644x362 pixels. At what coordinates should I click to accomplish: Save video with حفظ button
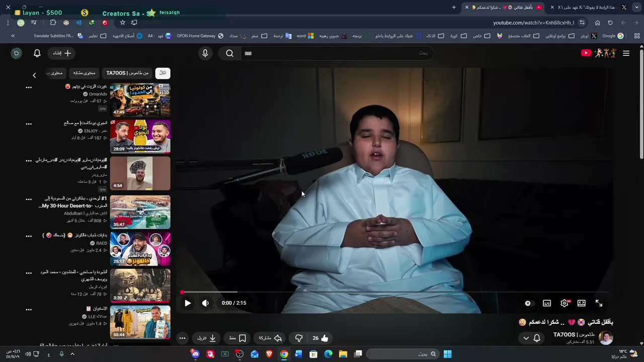[237, 338]
